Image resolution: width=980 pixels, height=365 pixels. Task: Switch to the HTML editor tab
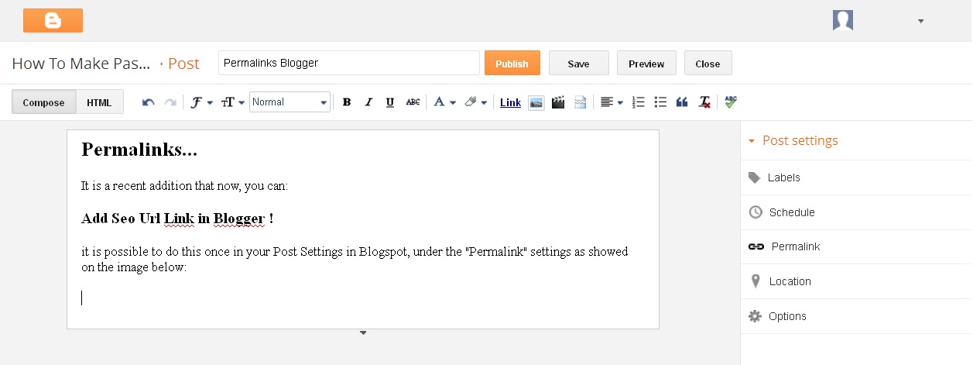point(99,102)
